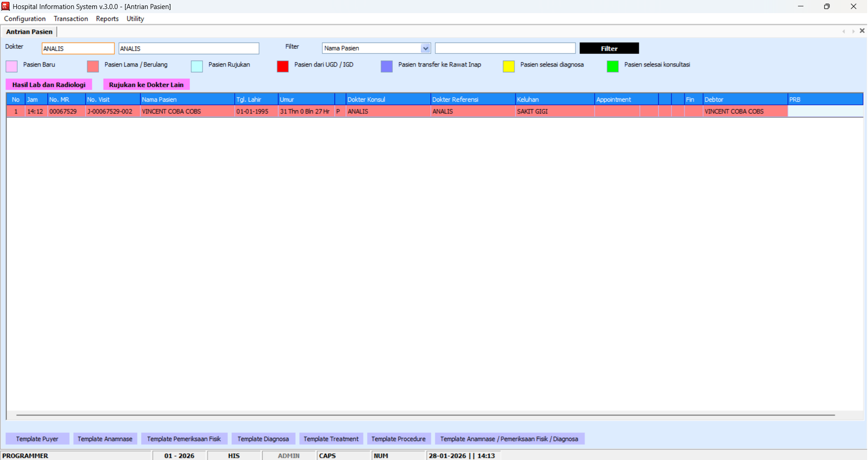
Task: Open the Configuration menu
Action: tap(25, 19)
